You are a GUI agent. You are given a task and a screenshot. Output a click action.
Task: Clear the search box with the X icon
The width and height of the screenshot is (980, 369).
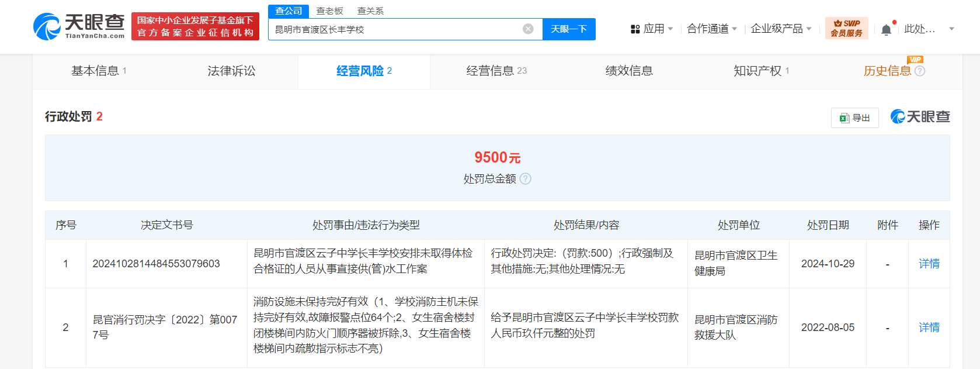click(528, 29)
